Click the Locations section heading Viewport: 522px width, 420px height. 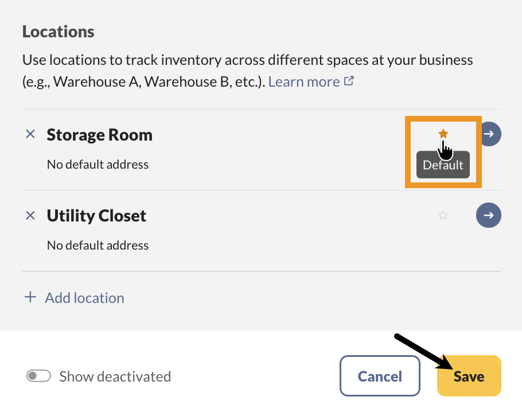(x=59, y=32)
